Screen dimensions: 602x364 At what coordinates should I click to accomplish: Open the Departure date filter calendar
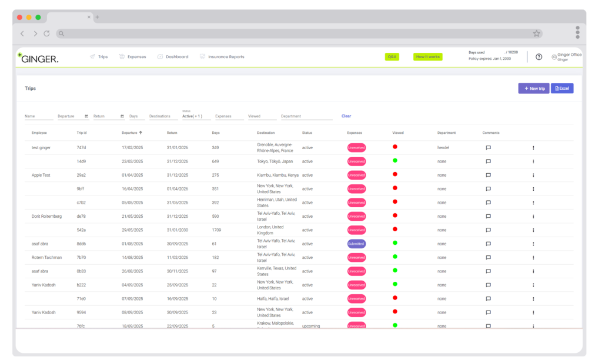86,116
